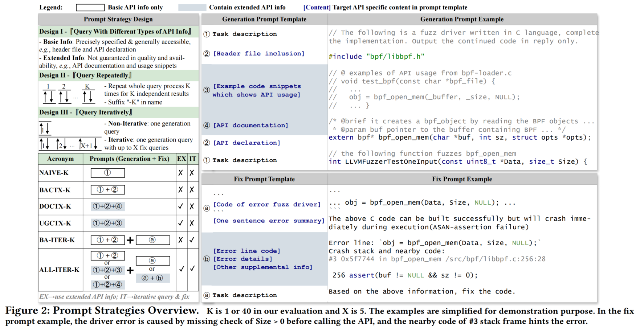
Task: Click the '256 assert(buf != NULL && sz != 0);' line
Action: (405, 275)
